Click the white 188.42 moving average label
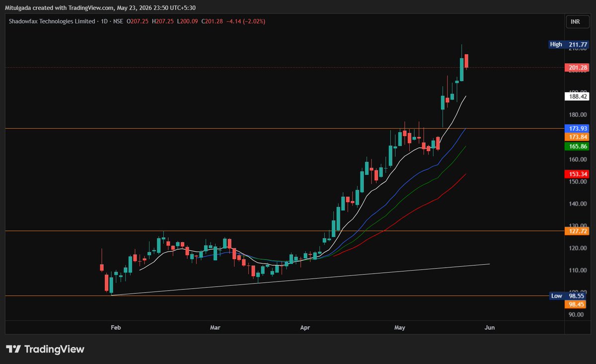Viewport: 596px width, 364px height. pyautogui.click(x=577, y=97)
